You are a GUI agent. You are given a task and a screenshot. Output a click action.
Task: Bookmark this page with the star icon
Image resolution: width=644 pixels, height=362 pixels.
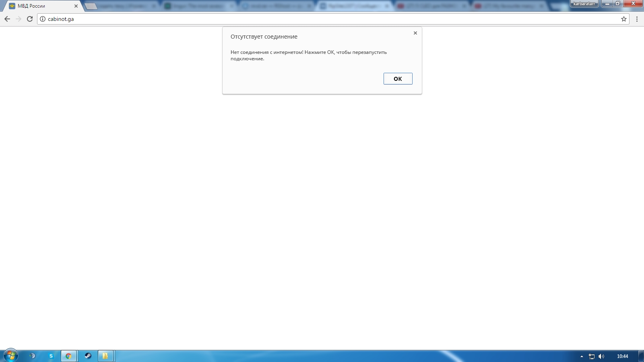tap(624, 19)
